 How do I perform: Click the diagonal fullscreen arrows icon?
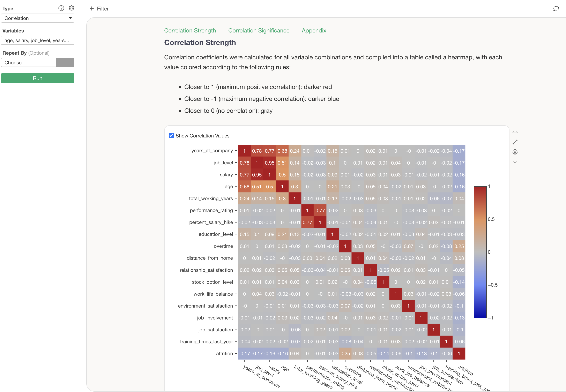[x=515, y=142]
